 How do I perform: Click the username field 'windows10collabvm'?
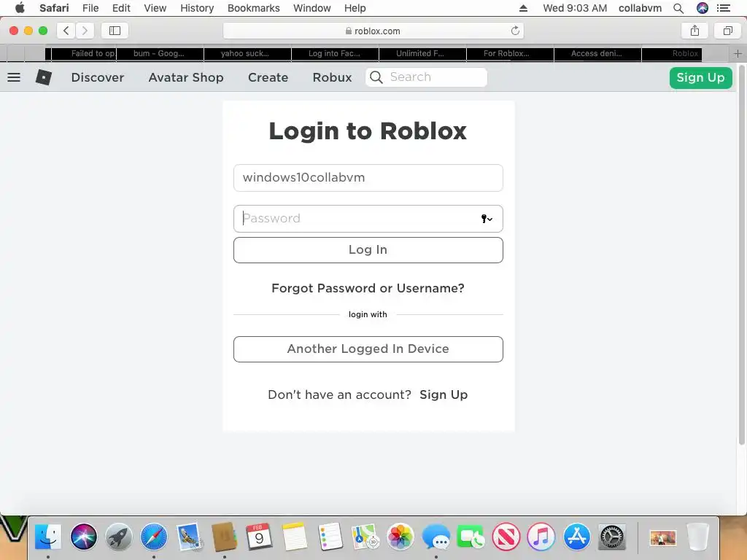click(x=368, y=178)
